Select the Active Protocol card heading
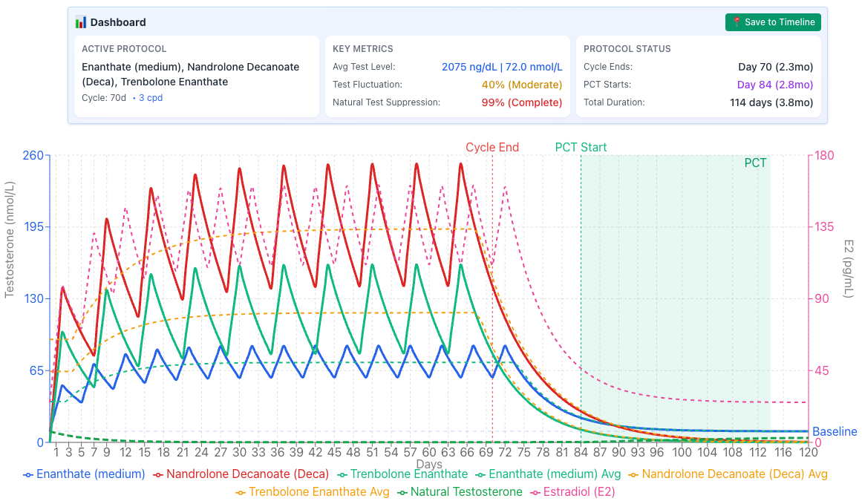 (x=124, y=49)
